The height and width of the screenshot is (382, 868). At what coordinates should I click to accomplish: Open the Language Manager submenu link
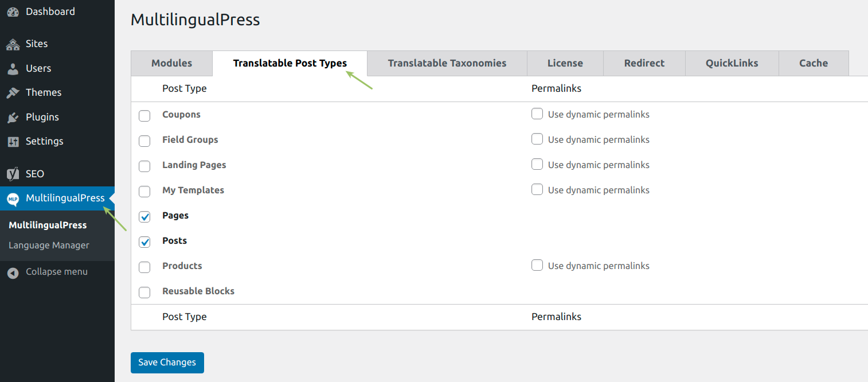(49, 245)
